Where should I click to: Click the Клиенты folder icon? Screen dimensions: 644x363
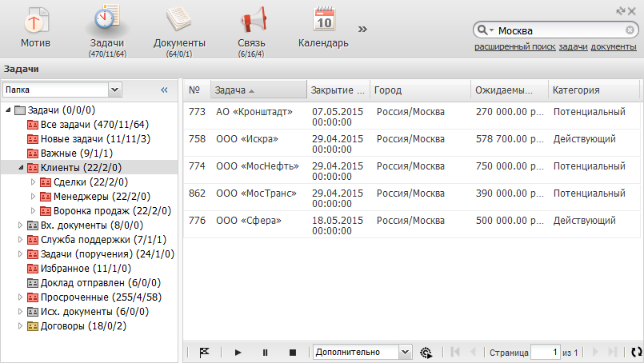pos(33,168)
